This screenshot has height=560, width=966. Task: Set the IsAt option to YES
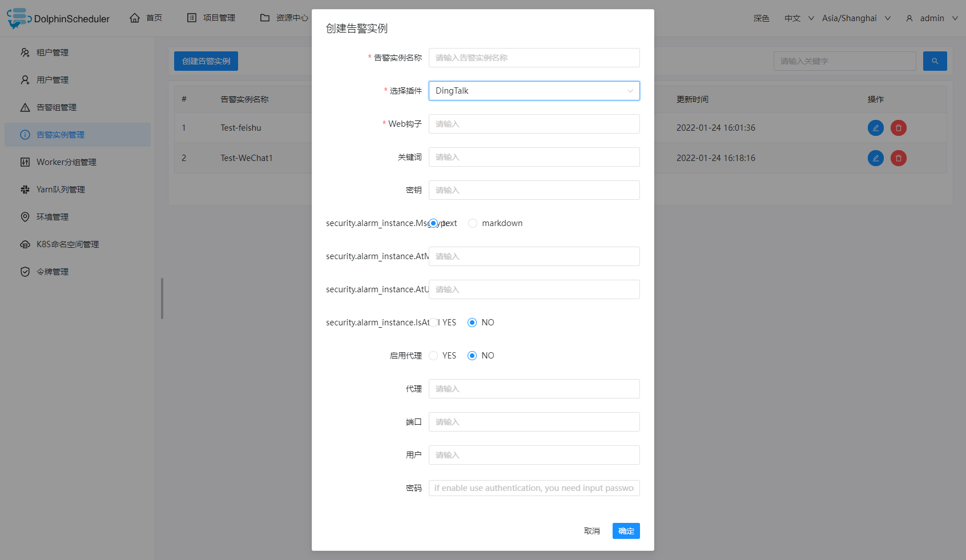(x=433, y=322)
